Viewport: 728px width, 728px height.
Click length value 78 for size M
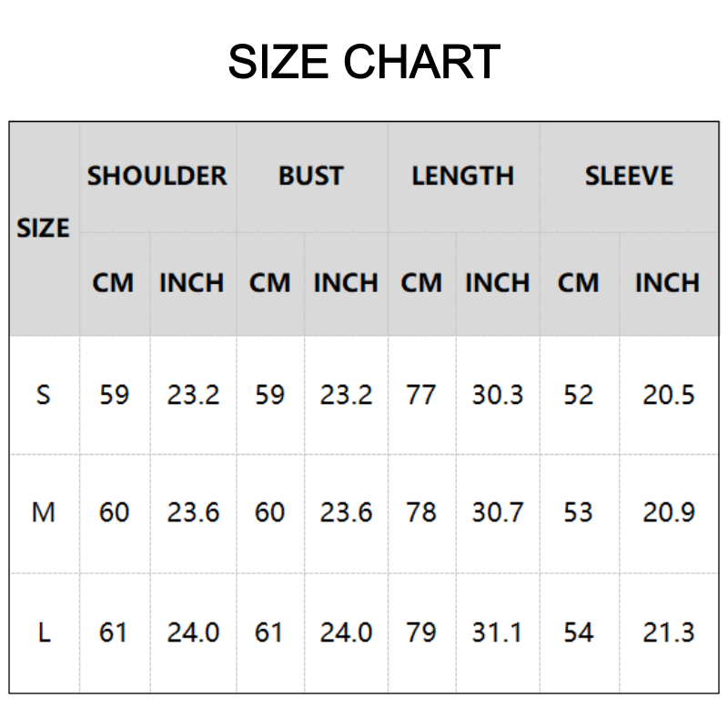point(421,513)
